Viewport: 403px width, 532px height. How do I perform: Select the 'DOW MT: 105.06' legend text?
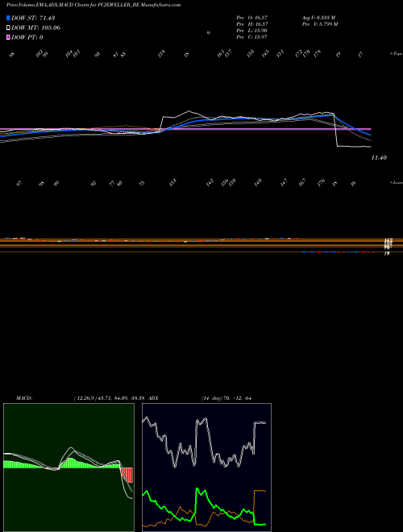(35, 27)
